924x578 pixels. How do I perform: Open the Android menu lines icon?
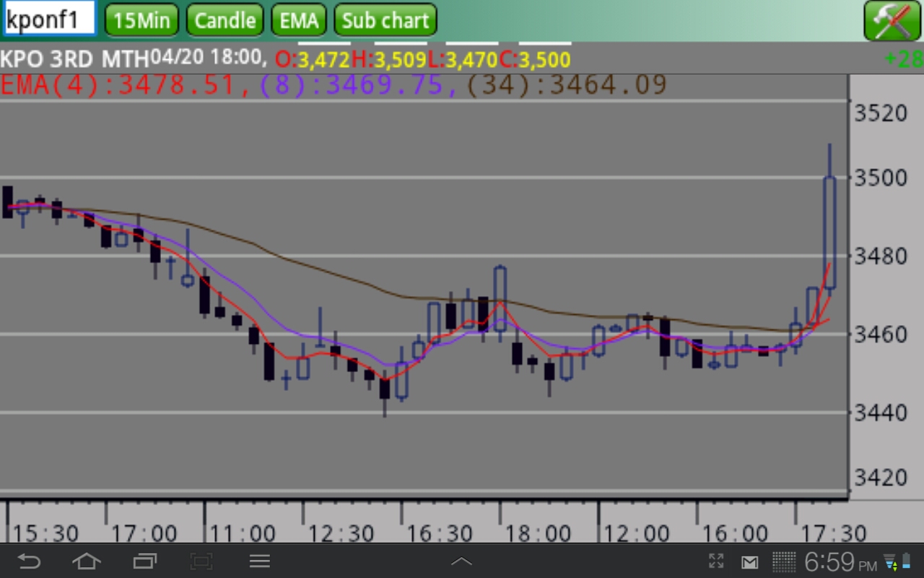coord(259,561)
